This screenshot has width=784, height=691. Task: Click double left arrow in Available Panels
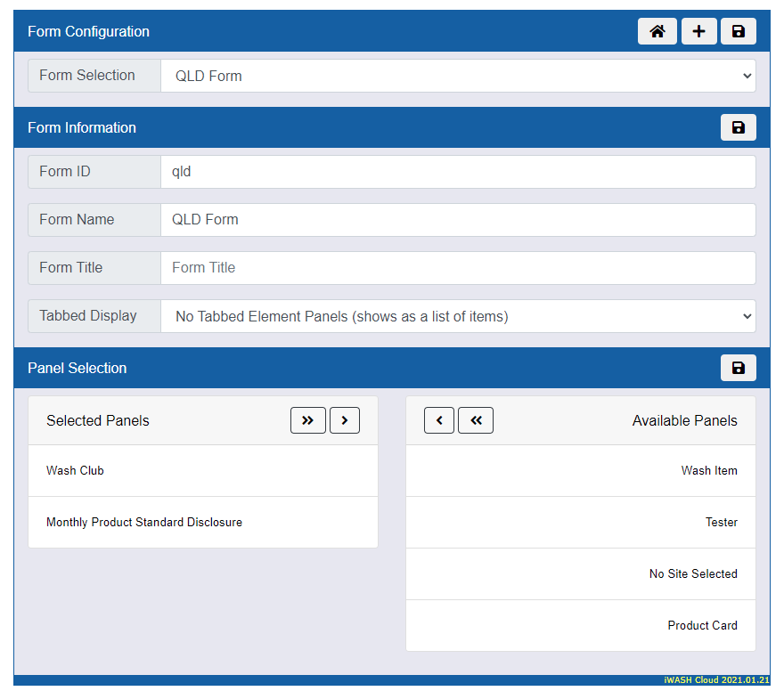(476, 420)
